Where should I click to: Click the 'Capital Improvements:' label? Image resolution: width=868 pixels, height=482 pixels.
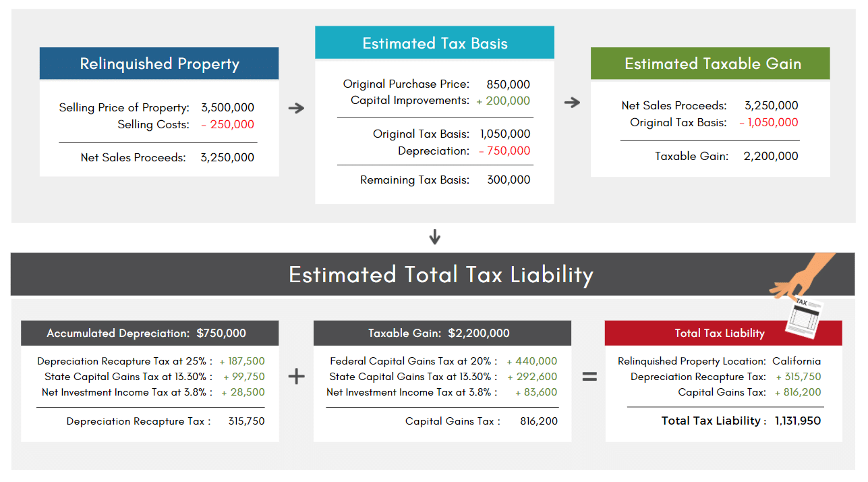pos(410,101)
